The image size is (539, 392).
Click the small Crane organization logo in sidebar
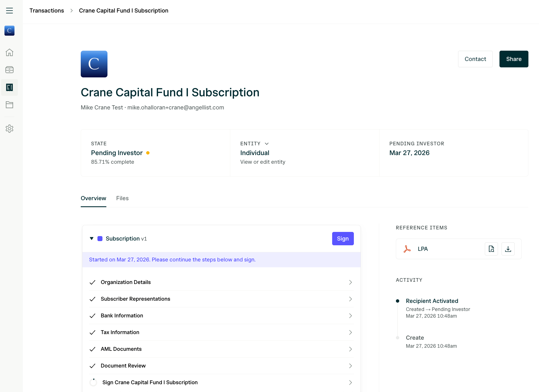pos(9,31)
